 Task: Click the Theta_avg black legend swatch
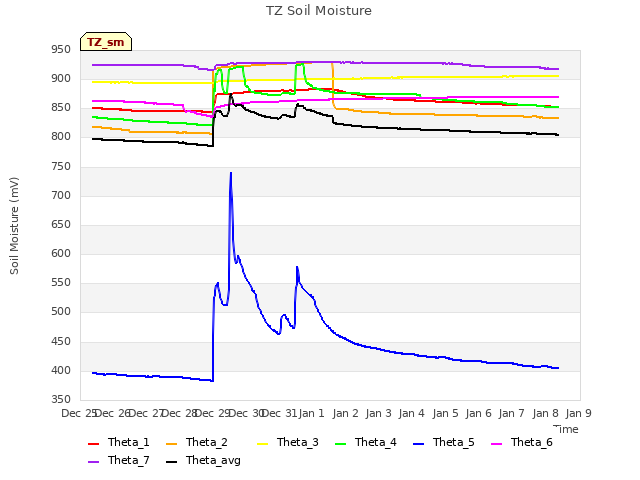(171, 462)
